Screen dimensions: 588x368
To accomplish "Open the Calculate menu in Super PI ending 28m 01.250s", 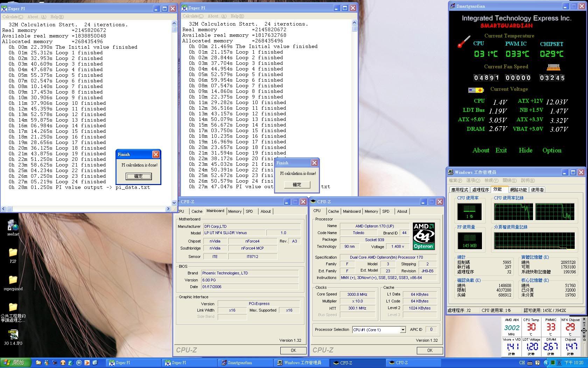I will 13,17.
